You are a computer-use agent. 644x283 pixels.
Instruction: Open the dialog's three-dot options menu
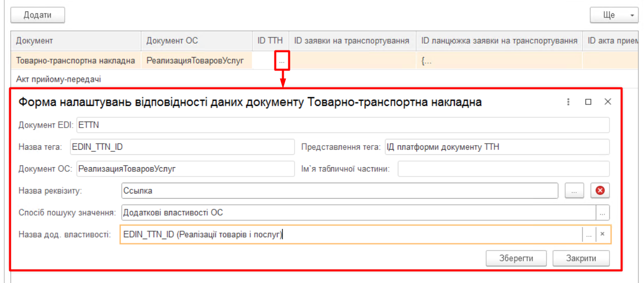[x=568, y=102]
